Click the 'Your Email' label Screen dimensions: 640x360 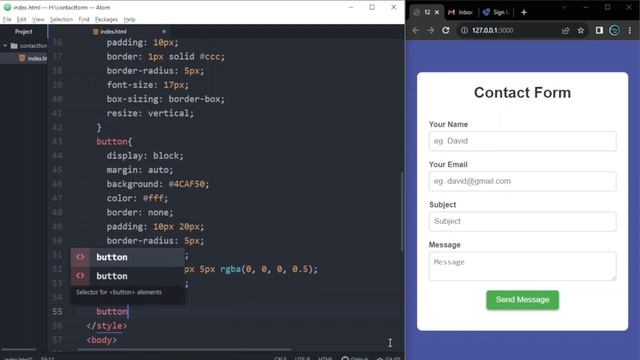click(x=448, y=164)
